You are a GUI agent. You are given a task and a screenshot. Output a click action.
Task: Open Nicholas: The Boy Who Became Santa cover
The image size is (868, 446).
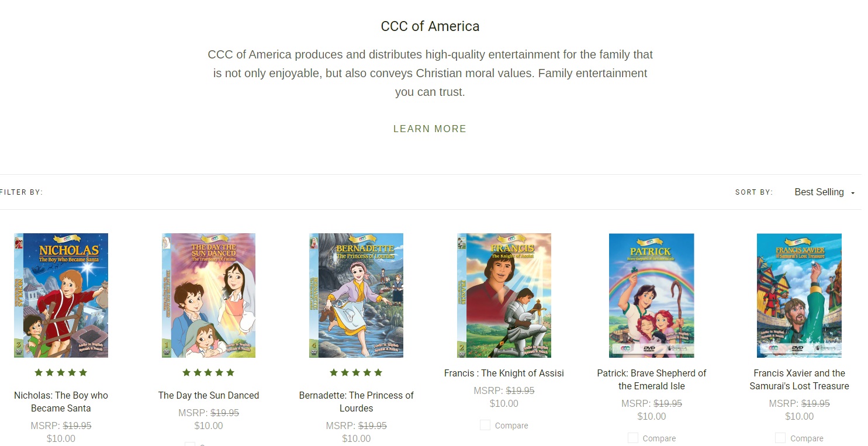[x=61, y=295]
